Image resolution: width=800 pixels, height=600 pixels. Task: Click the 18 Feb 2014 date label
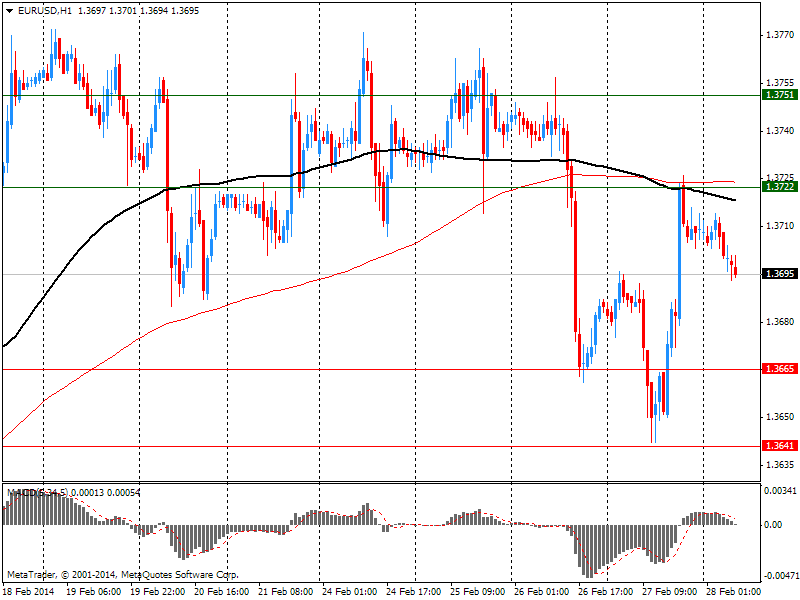point(29,592)
